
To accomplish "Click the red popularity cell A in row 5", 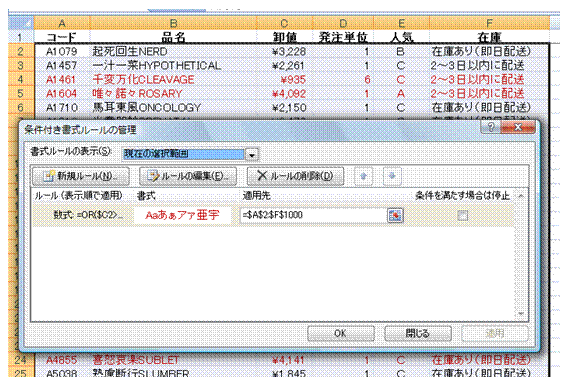I will pyautogui.click(x=401, y=94).
